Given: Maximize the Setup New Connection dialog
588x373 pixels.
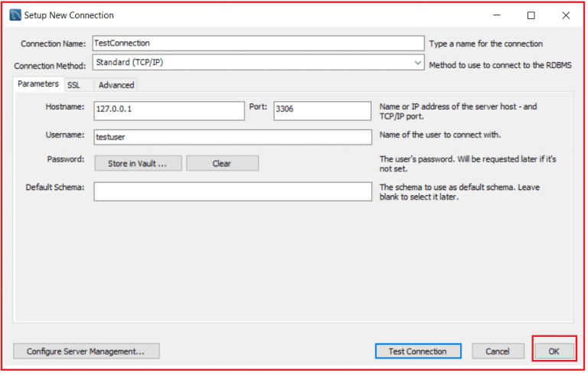Looking at the screenshot, I should (x=531, y=15).
